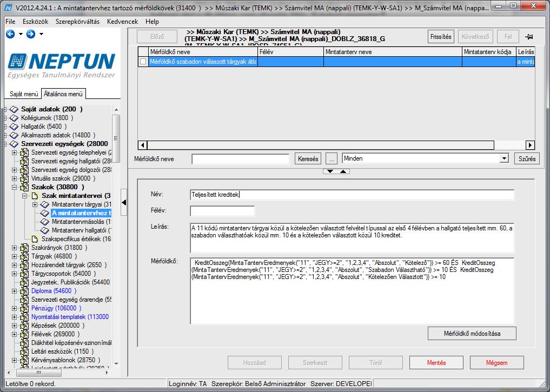Viewport: 550px width, 392px height.
Task: Click the Mintatantervmásolás node icon
Action: tap(45, 222)
